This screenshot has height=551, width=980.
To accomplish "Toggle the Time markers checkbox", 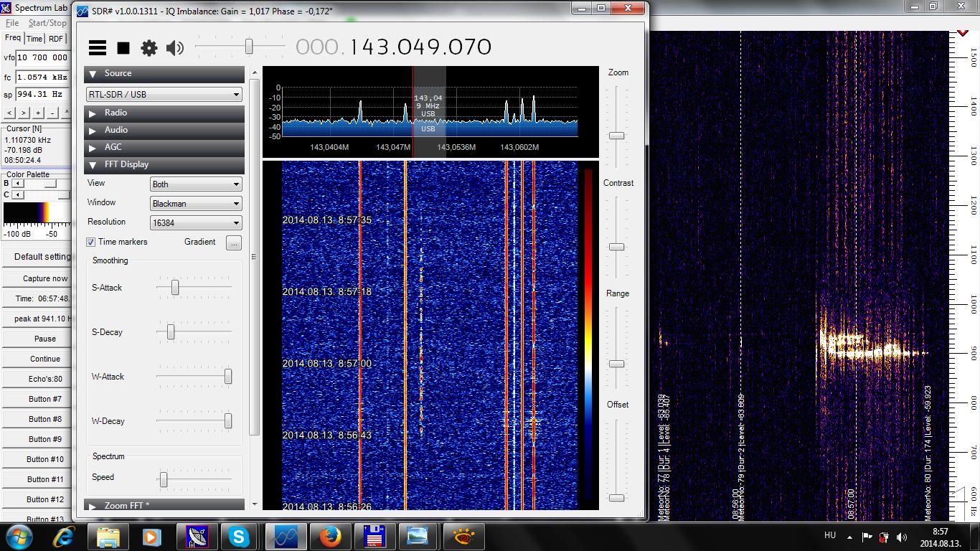I will [x=91, y=242].
